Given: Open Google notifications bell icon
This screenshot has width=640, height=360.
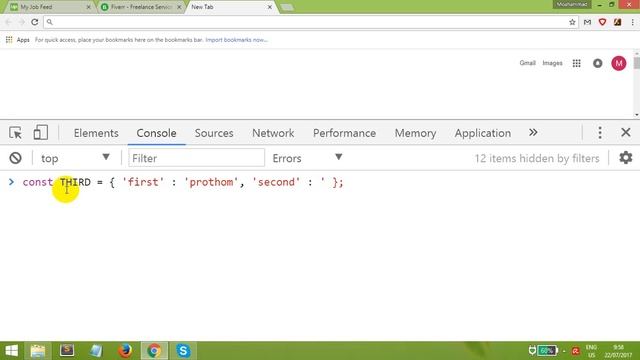Looking at the screenshot, I should point(598,63).
